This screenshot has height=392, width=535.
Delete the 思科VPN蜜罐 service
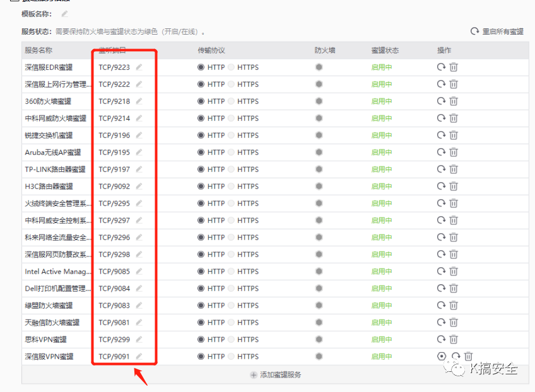(454, 340)
